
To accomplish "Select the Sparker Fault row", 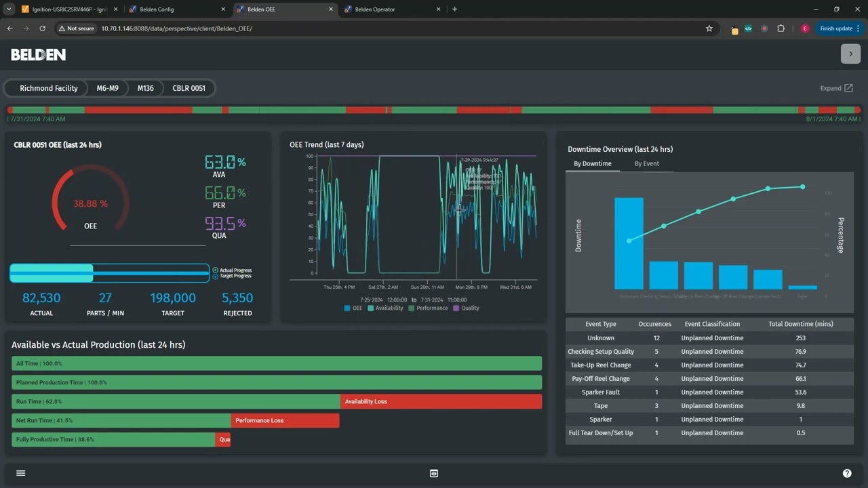I will pyautogui.click(x=709, y=392).
